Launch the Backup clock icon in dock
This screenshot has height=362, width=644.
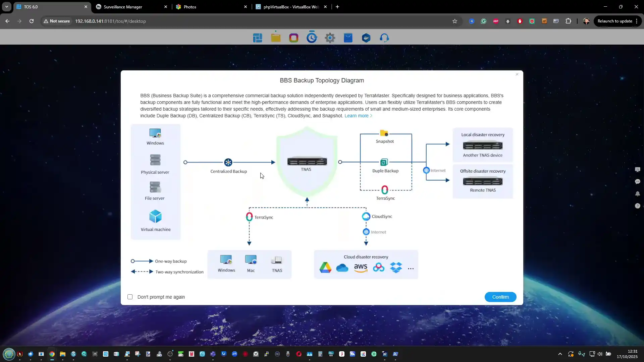point(312,38)
